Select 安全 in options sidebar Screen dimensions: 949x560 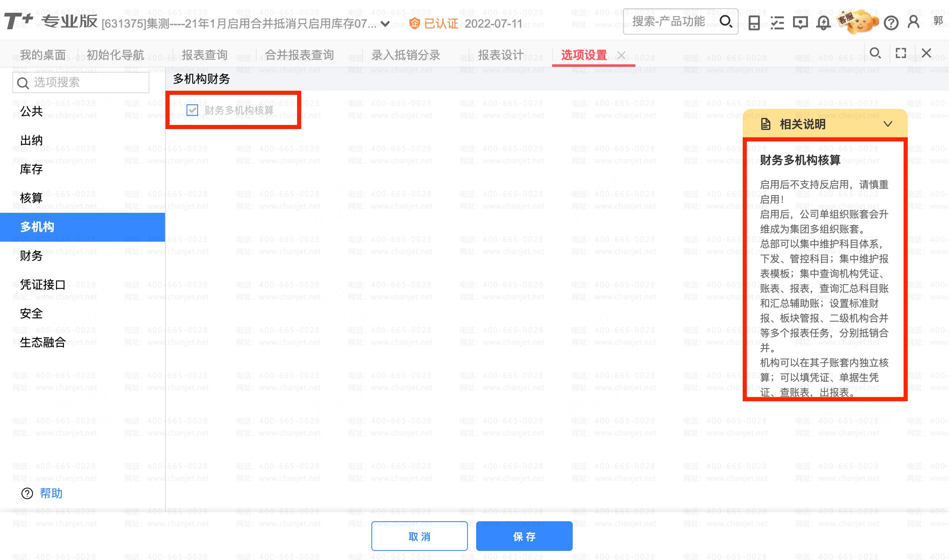click(x=83, y=313)
